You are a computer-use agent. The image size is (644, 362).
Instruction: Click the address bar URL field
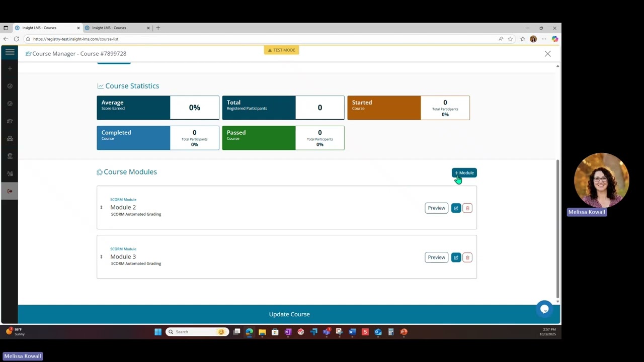[x=262, y=39]
